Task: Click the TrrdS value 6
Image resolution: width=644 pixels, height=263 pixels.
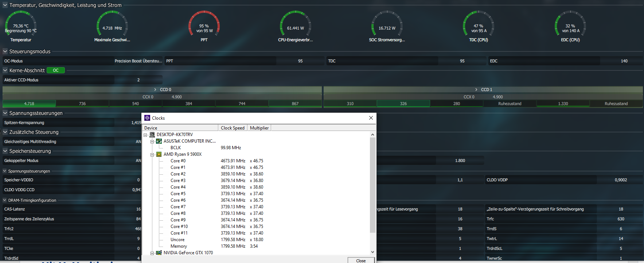Action: tap(621, 229)
